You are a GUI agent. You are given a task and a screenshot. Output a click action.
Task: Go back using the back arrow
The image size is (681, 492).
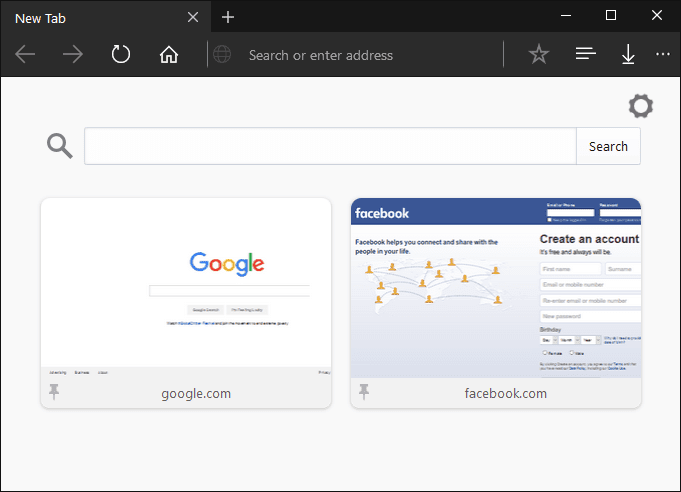tap(25, 54)
